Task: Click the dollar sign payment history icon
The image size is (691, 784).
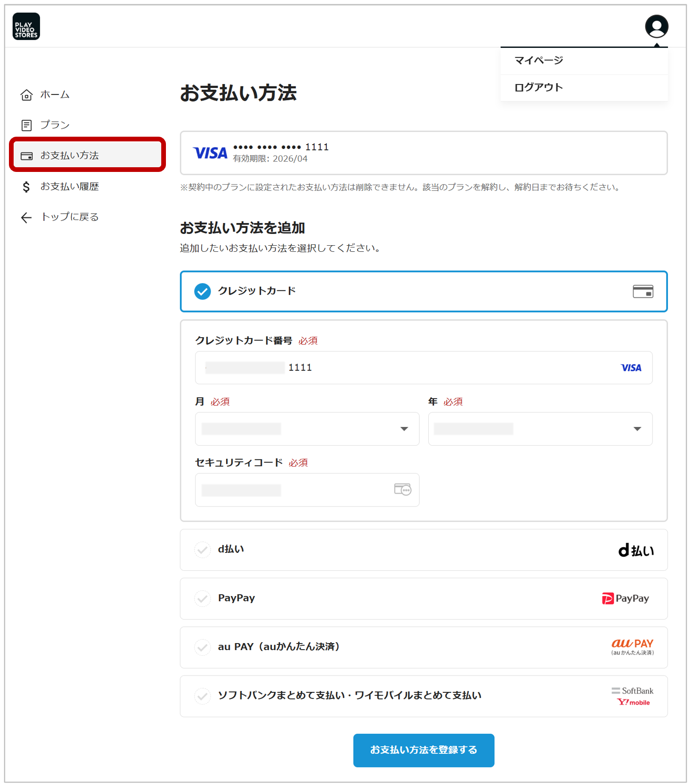Action: tap(26, 187)
